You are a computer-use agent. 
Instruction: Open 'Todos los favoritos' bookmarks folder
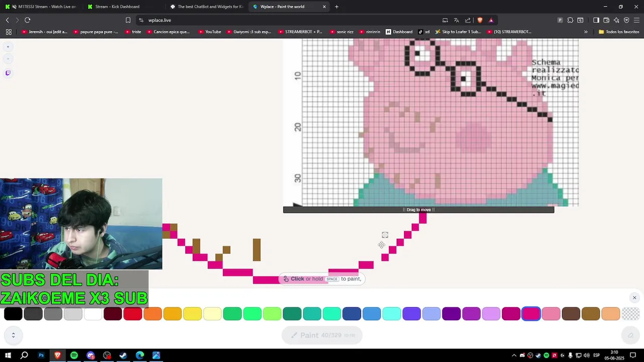click(x=619, y=32)
